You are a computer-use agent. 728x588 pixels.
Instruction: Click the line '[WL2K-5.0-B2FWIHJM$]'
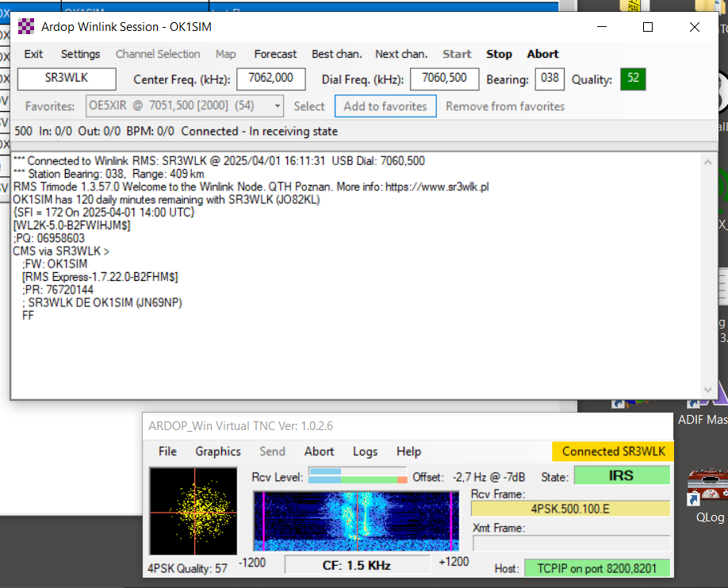tap(72, 225)
